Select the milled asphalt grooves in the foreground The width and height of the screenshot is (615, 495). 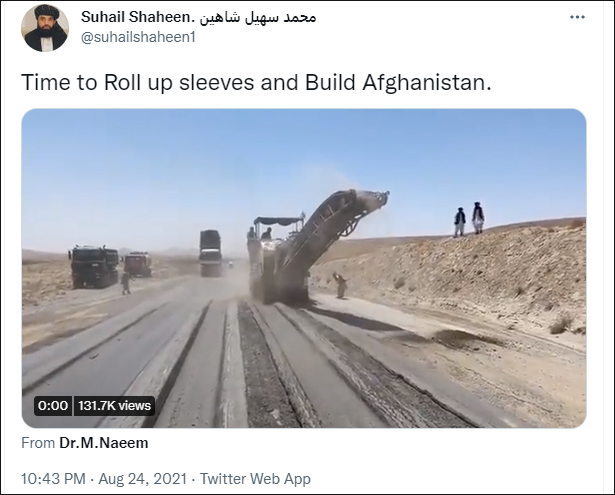[x=275, y=365]
